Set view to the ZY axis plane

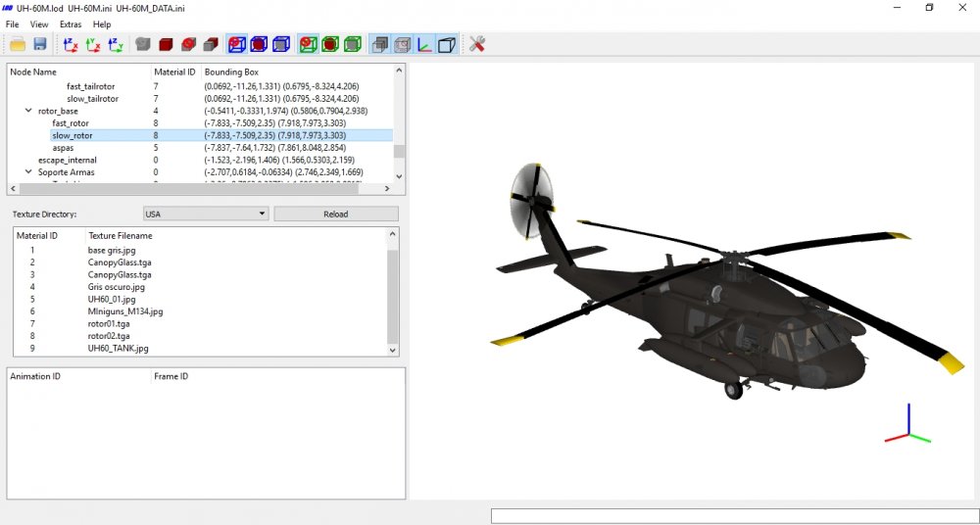click(116, 44)
